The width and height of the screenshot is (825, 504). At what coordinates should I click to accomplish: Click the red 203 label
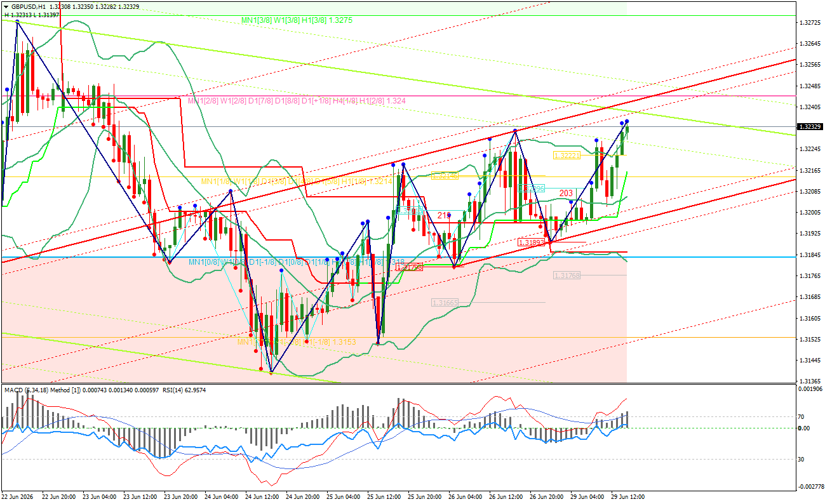566,193
